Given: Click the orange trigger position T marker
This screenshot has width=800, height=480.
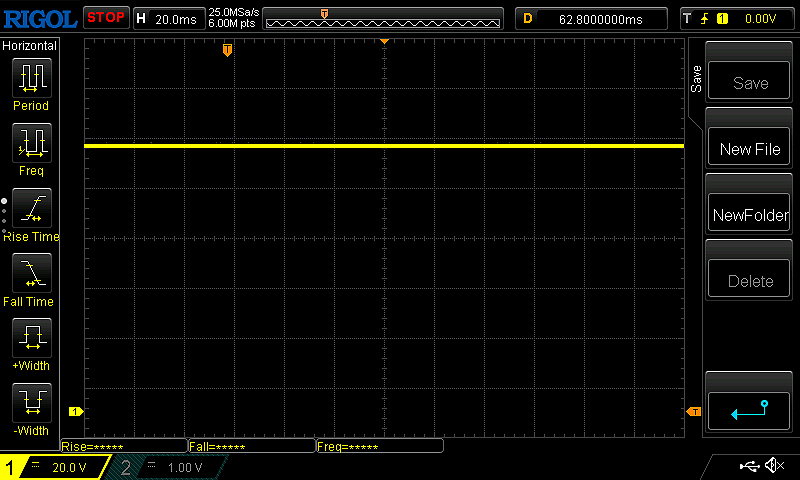Looking at the screenshot, I should coord(228,50).
